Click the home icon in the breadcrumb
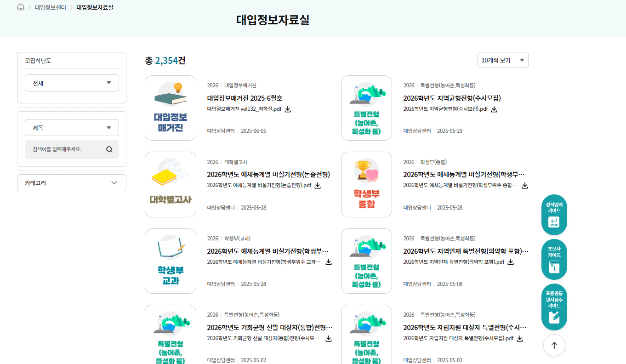 (x=20, y=7)
